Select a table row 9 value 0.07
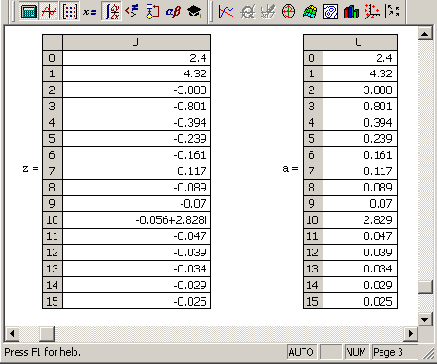 tap(360, 203)
